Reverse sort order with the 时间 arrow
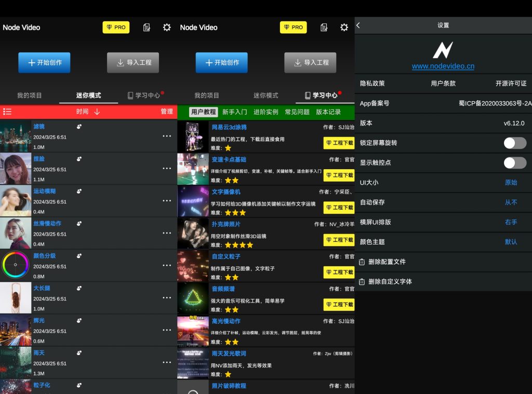Screen dimensions: 532x394 97,112
